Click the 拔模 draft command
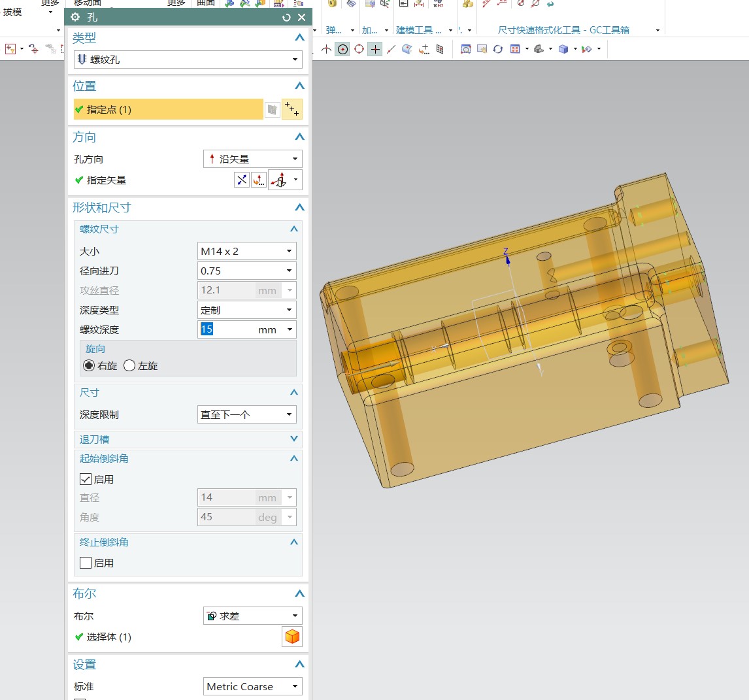 click(x=12, y=12)
